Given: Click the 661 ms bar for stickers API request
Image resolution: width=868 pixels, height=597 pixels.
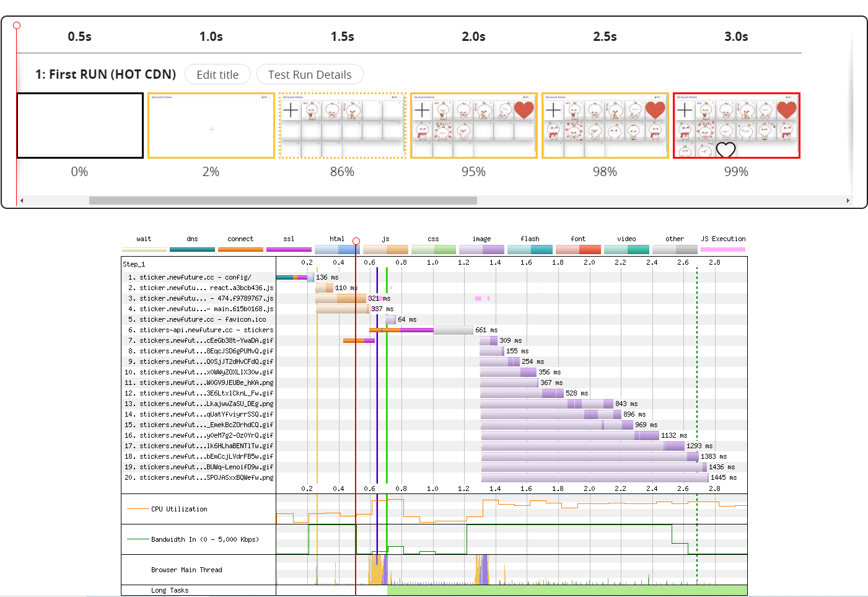Looking at the screenshot, I should coord(421,330).
